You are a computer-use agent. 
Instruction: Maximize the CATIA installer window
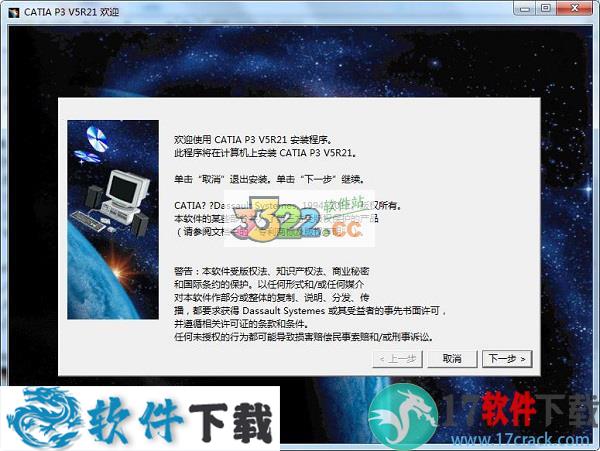(546, 8)
